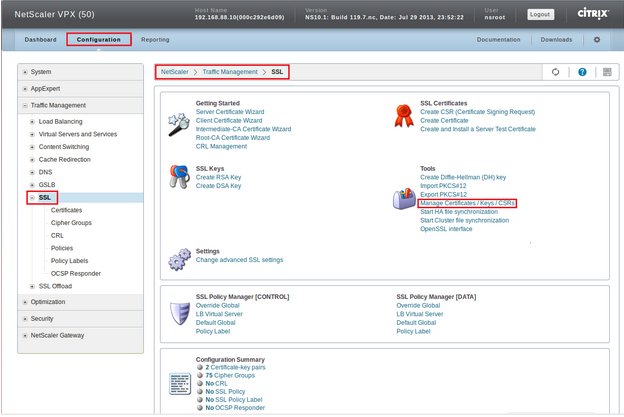This screenshot has width=624, height=417.
Task: Open the Documentation link
Action: (x=498, y=40)
